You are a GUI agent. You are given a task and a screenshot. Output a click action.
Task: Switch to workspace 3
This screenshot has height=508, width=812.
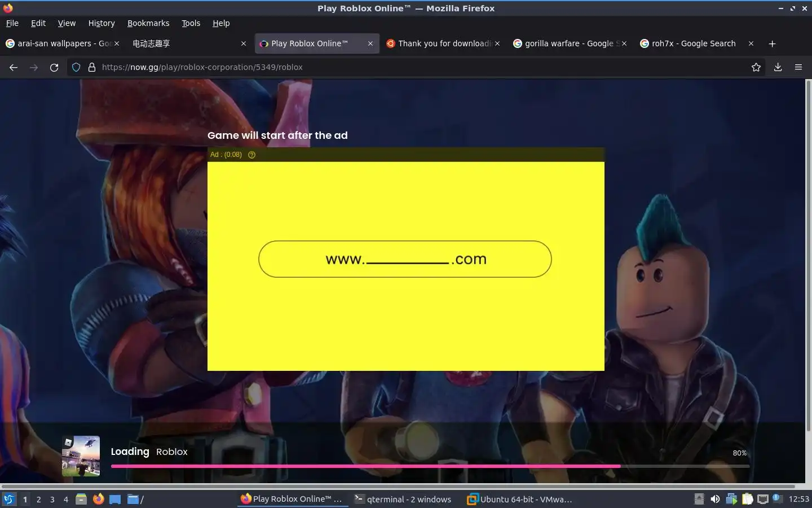[52, 500]
